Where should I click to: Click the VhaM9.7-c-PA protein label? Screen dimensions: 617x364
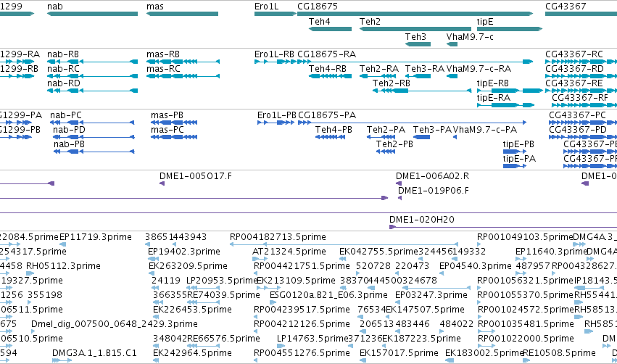485,130
